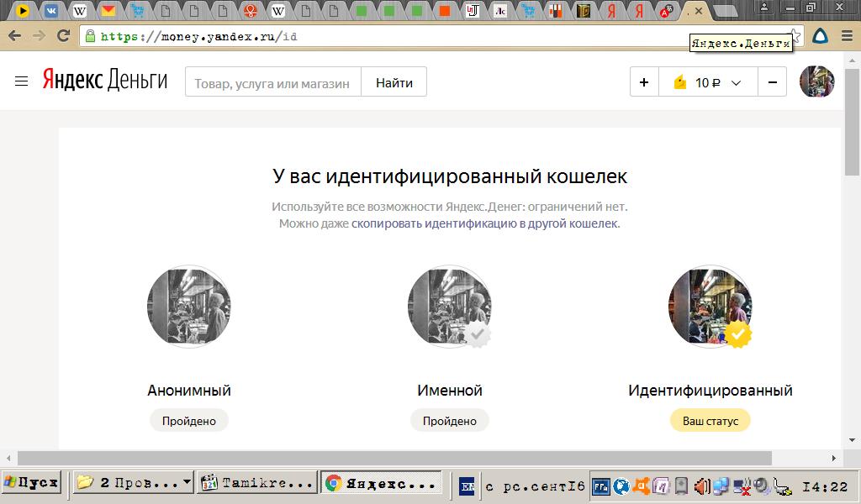Screen dimensions: 861x504
Task: Open the Yandex.Money hamburger menu
Action: pos(21,81)
